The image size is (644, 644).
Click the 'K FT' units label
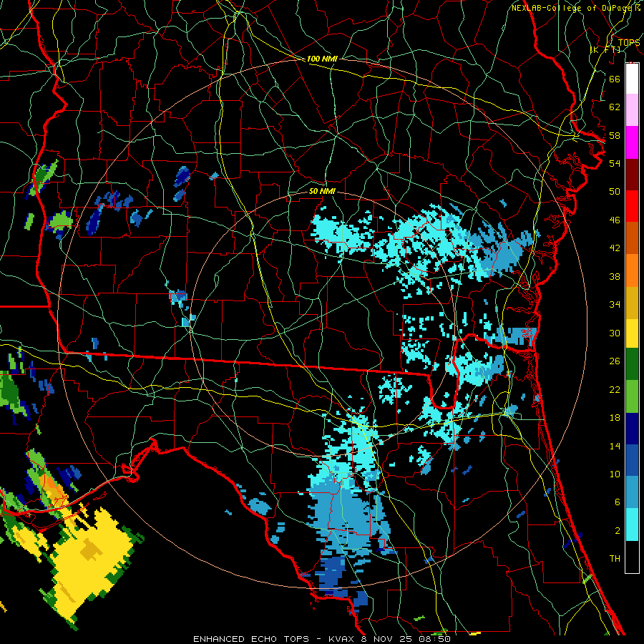(607, 50)
